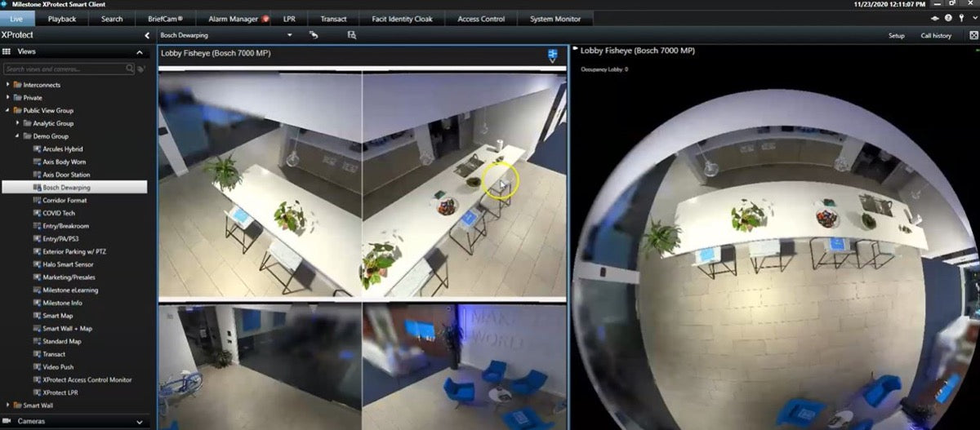
Task: Collapse the Views pane section
Action: (x=140, y=52)
